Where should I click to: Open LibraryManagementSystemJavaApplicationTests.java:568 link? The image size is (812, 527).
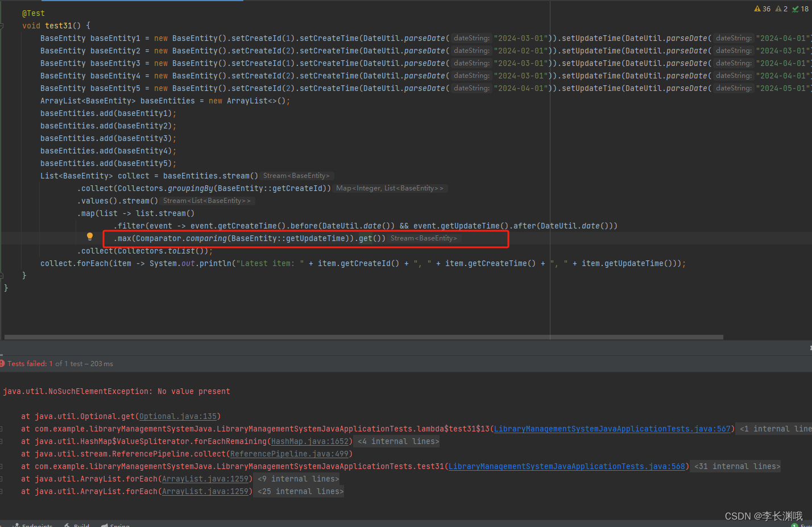[x=567, y=466]
